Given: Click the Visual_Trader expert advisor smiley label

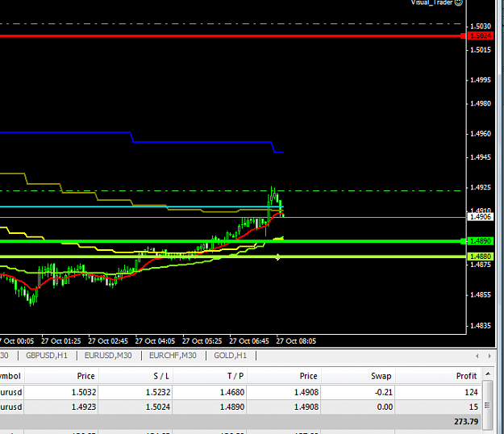Looking at the screenshot, I should coord(436,2).
